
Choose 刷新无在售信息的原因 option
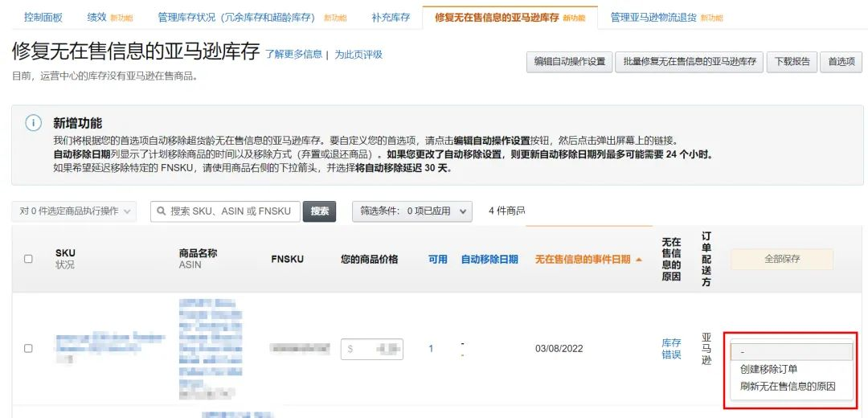pyautogui.click(x=787, y=386)
